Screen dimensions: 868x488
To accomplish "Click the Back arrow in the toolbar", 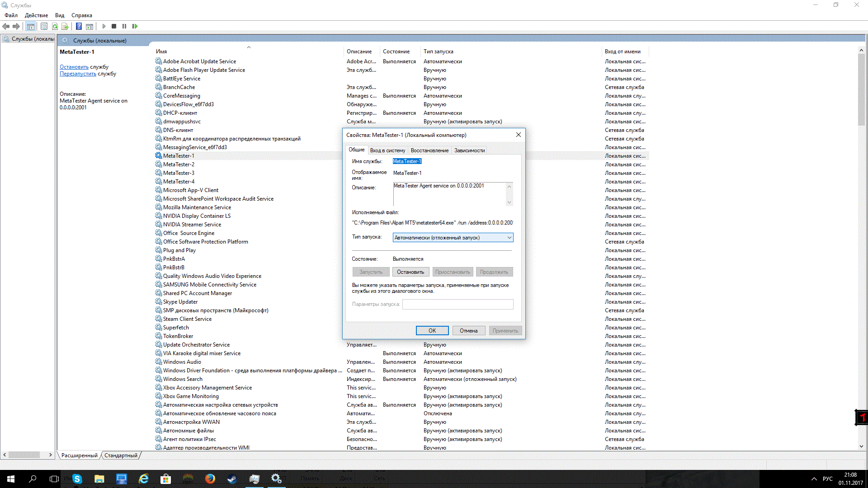I will 6,26.
